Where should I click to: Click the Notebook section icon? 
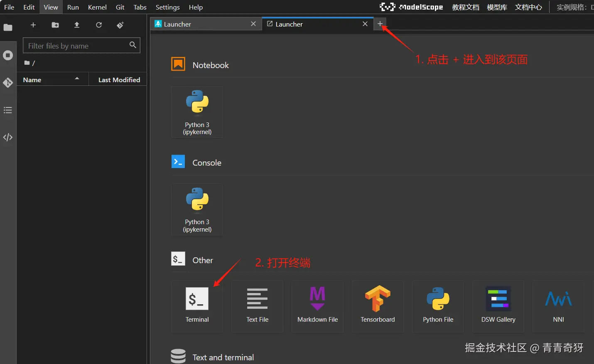pos(178,64)
